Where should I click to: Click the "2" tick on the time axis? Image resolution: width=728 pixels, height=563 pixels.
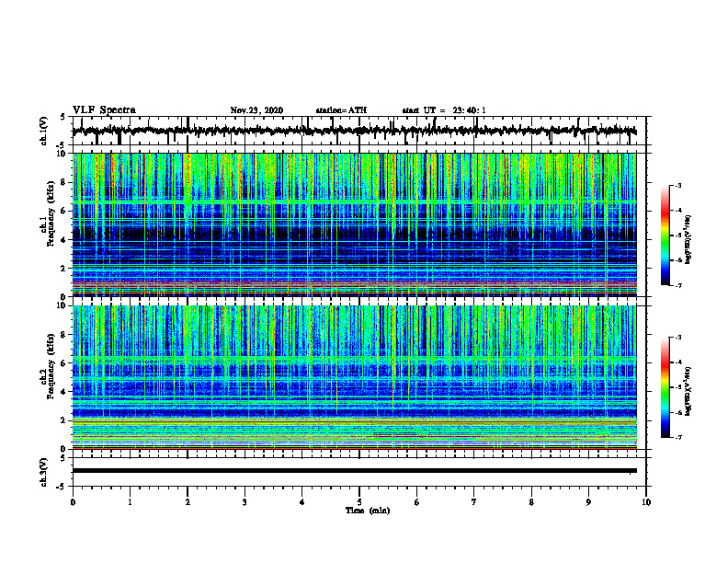(x=188, y=502)
